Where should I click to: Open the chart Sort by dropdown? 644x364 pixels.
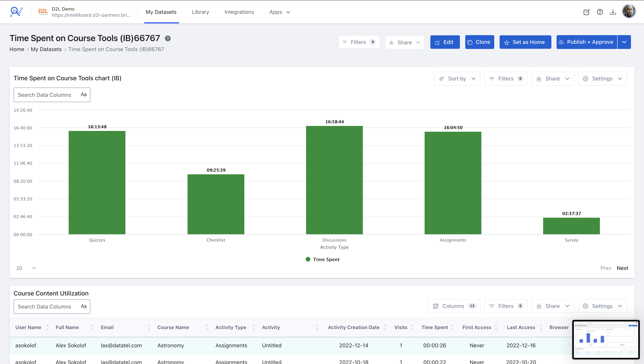(x=457, y=79)
